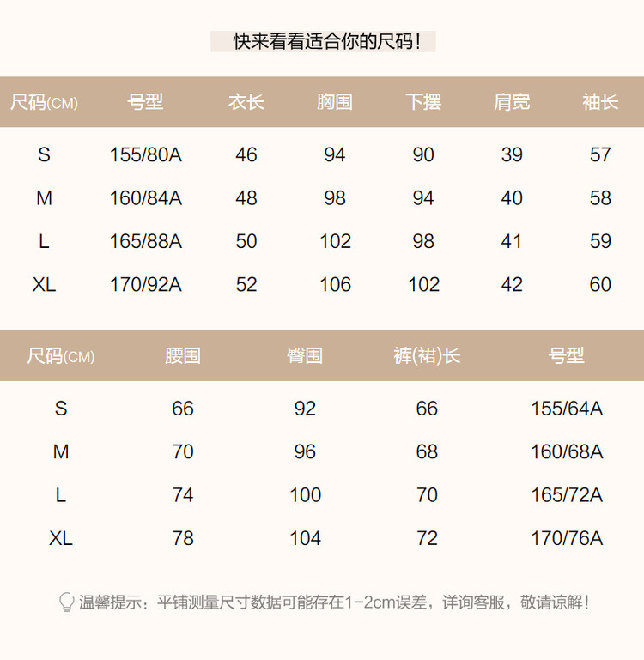Image resolution: width=644 pixels, height=660 pixels.
Task: Select the 衣长 column header
Action: (x=246, y=102)
